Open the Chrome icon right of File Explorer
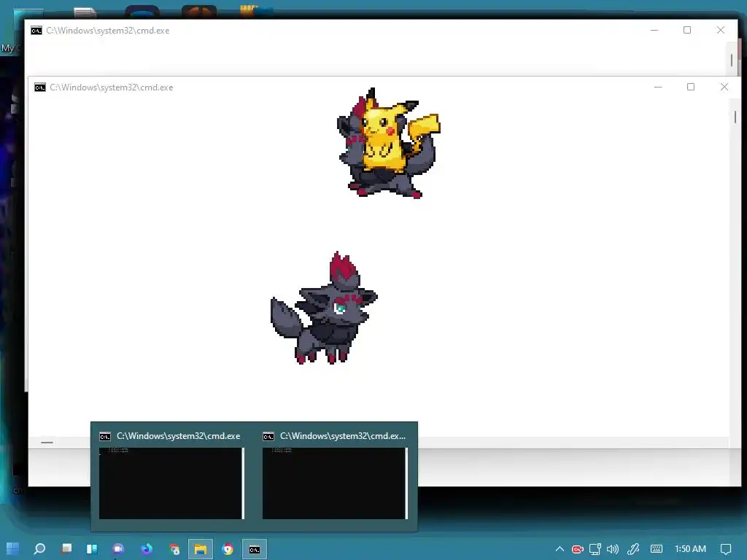The width and height of the screenshot is (747, 560). pos(228,549)
